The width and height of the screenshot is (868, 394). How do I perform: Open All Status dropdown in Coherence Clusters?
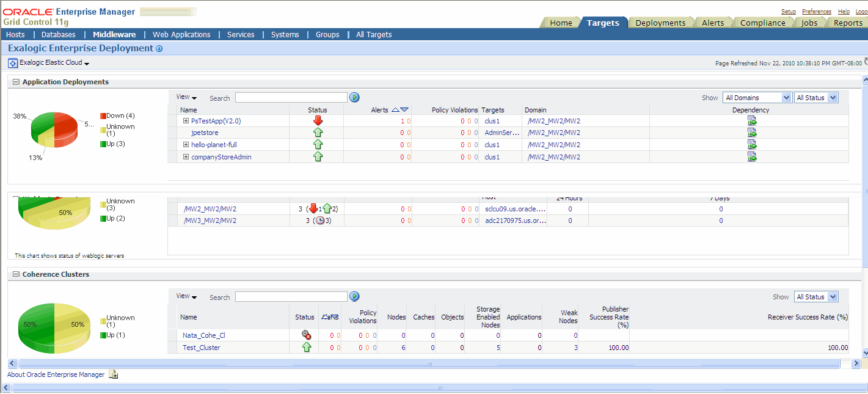[x=816, y=297]
